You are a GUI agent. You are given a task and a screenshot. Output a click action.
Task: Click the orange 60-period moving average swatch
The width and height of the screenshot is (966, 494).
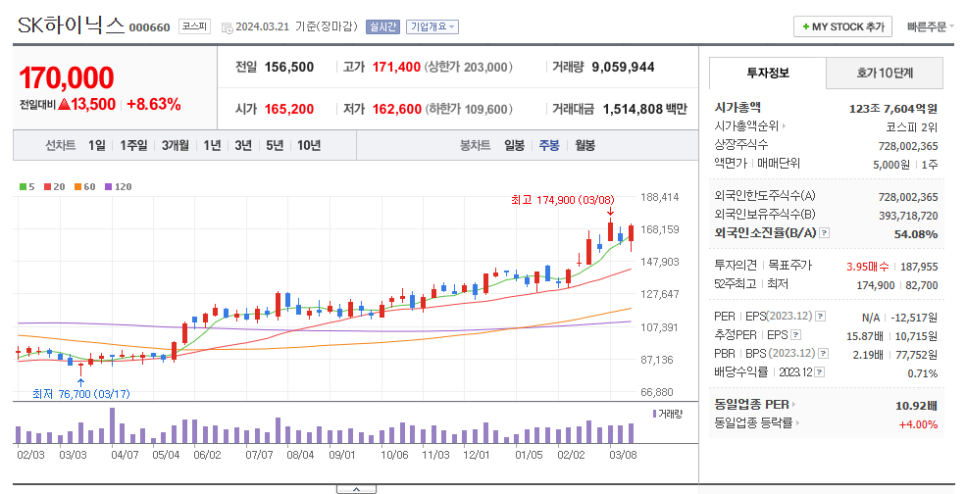(78, 187)
